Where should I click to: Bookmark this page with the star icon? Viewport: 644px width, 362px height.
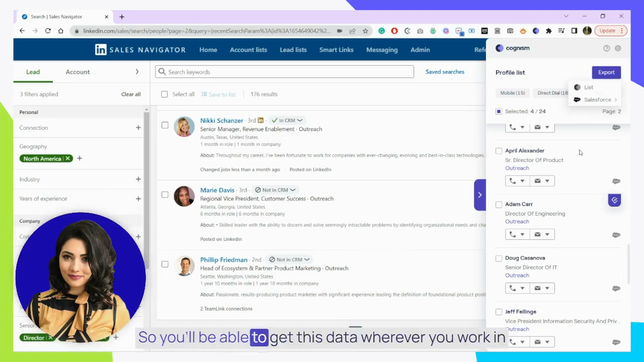(365, 31)
